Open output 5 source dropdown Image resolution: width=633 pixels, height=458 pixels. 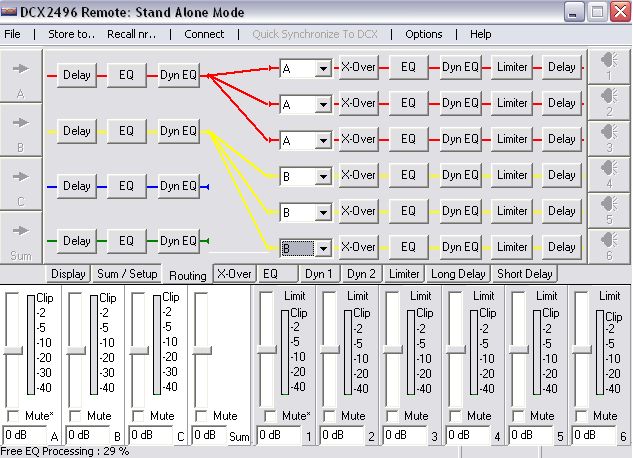click(x=323, y=212)
